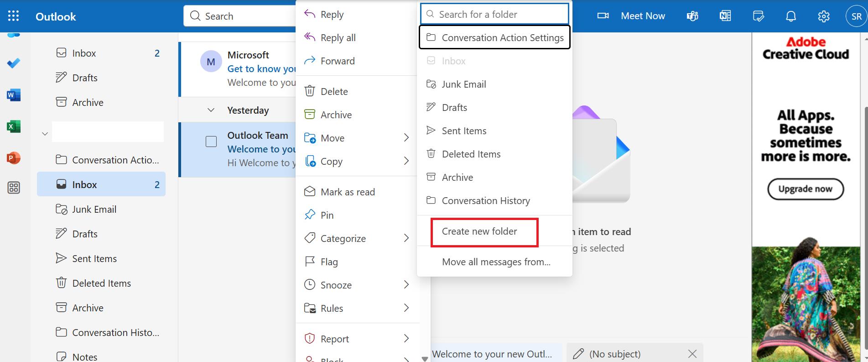
Task: Open the app launcher waffle icon
Action: coord(14,16)
